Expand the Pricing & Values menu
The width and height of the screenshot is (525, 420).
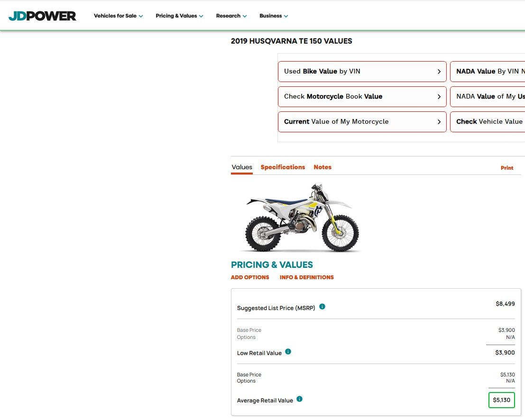(179, 16)
